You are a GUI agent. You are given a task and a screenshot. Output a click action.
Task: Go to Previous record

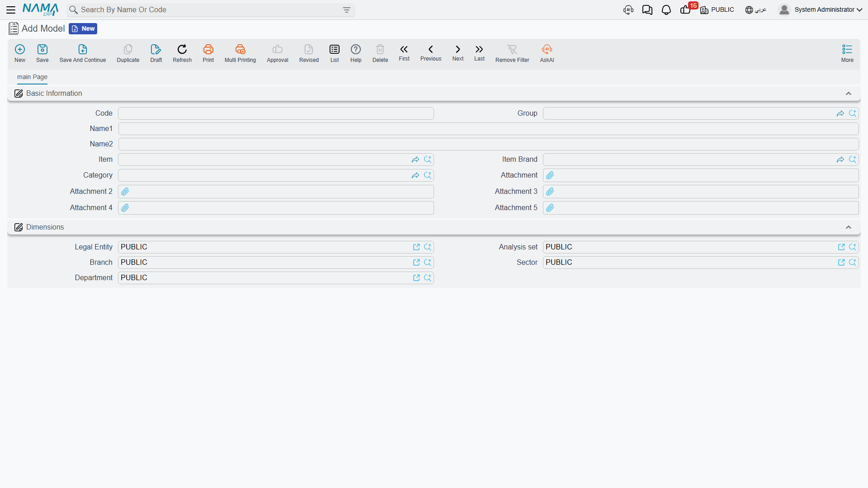pos(431,53)
